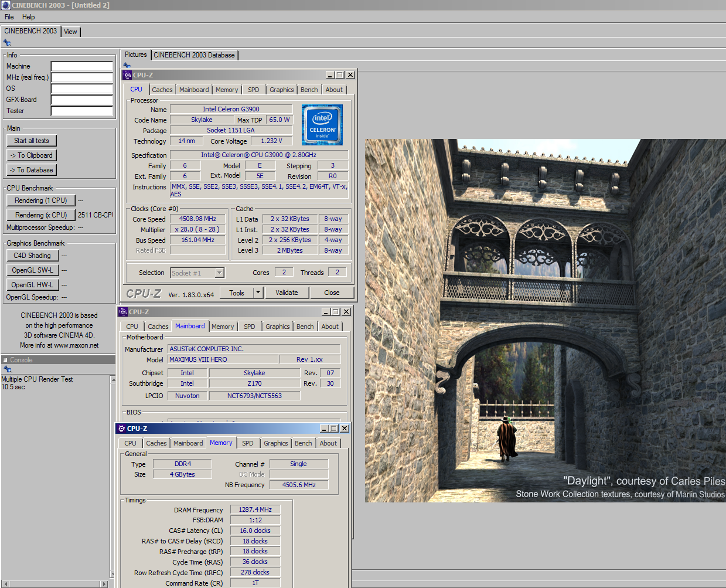Click Start all tests button
726x588 pixels.
pos(32,141)
